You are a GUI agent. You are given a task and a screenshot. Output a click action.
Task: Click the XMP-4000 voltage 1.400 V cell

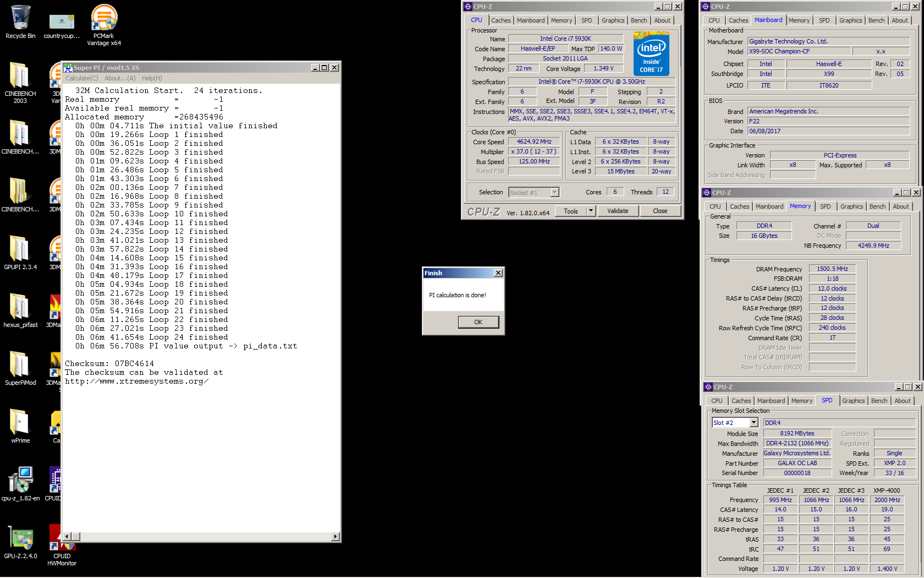point(887,569)
